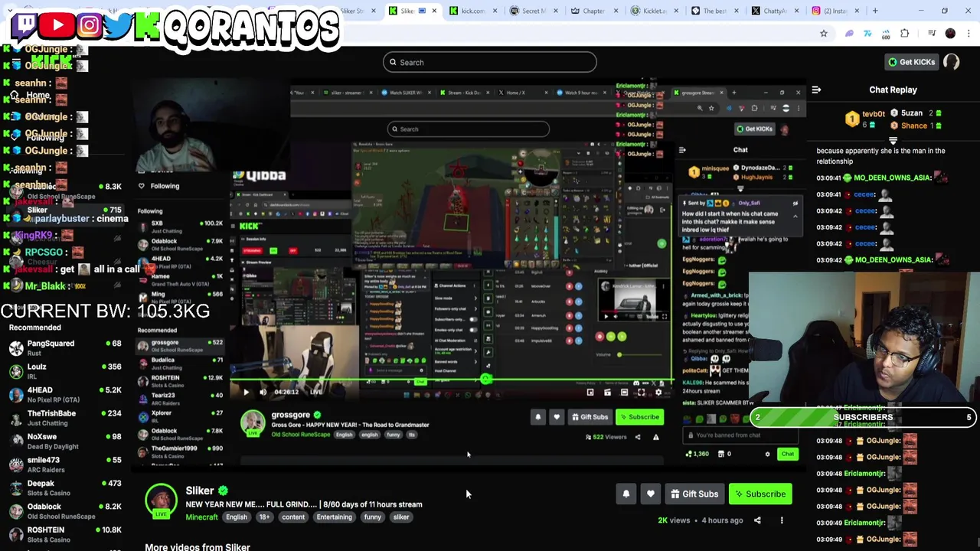The image size is (980, 551).
Task: Open Deepak in Recommended list
Action: point(64,488)
